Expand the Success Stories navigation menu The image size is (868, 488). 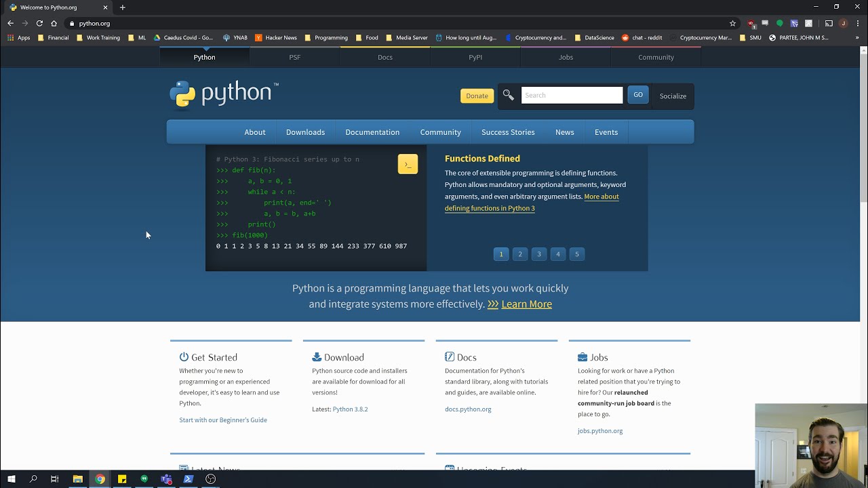coord(508,132)
